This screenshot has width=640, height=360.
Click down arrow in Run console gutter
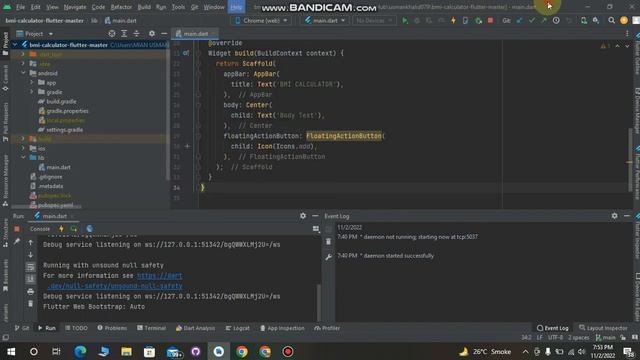pos(31,255)
